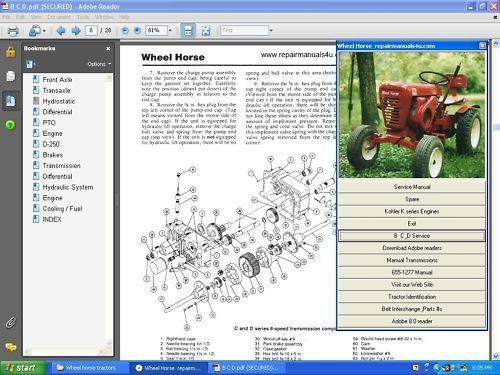
Task: Open the Pages panel icon in the sidebar
Action: pyautogui.click(x=11, y=76)
